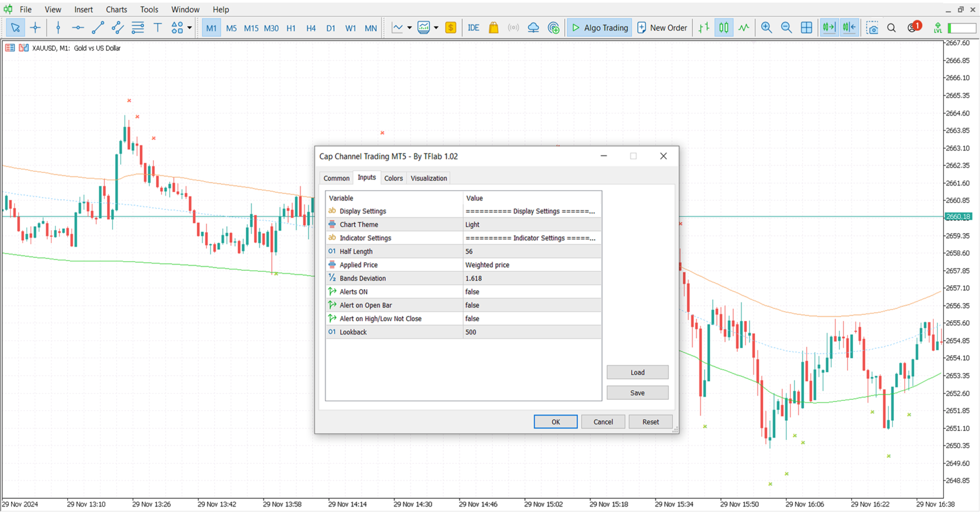
Task: Pick the trendline drawing tool
Action: (x=98, y=28)
